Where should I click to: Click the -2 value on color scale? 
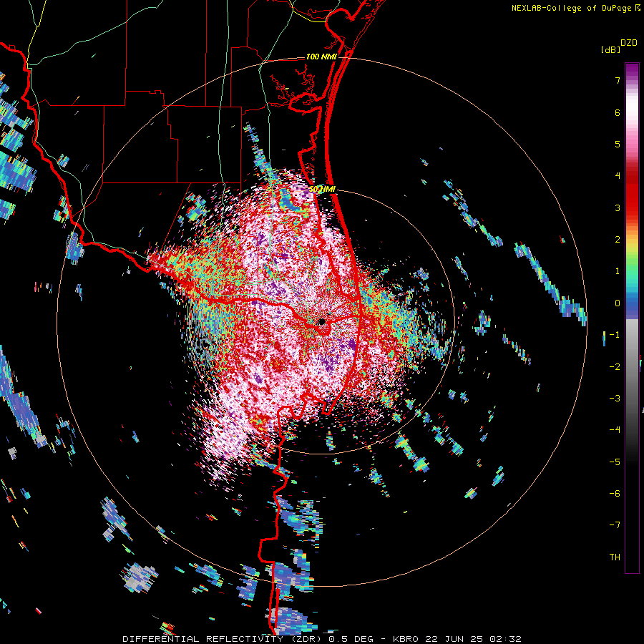point(615,366)
